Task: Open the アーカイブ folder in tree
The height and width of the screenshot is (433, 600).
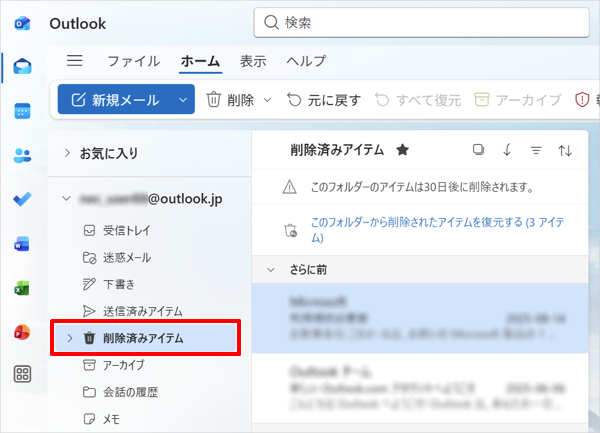Action: point(114,365)
